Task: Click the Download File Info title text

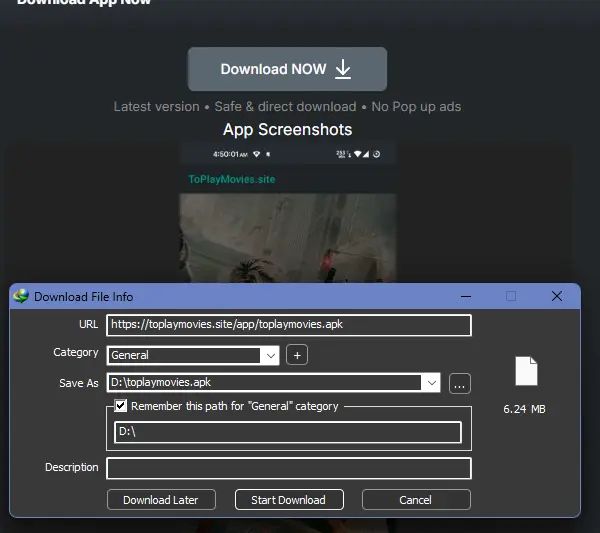Action: pos(83,297)
